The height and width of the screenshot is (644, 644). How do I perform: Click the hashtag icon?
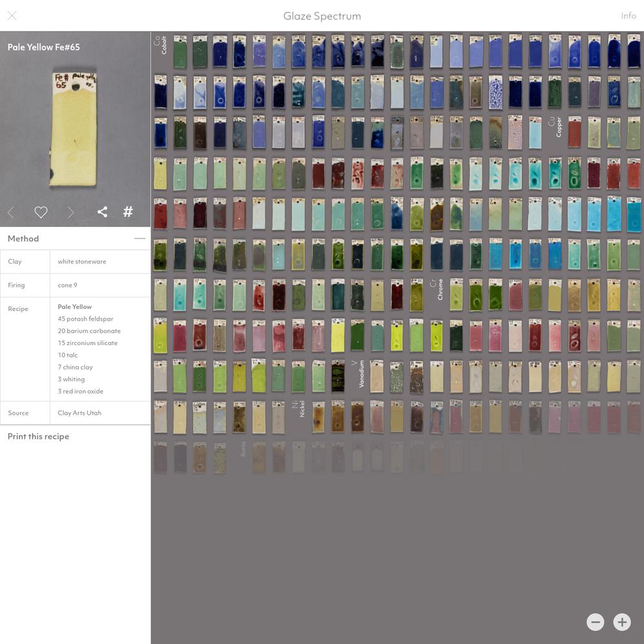point(128,212)
